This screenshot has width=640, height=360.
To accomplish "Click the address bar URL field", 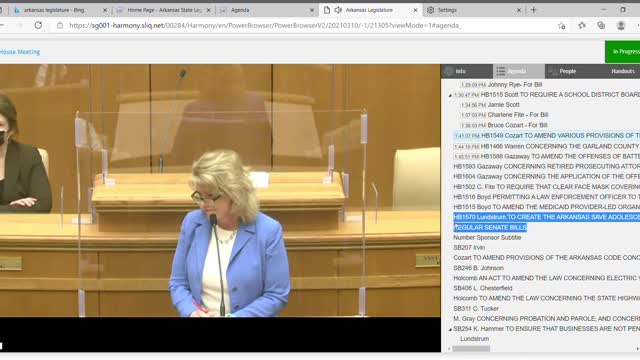I will 265,26.
